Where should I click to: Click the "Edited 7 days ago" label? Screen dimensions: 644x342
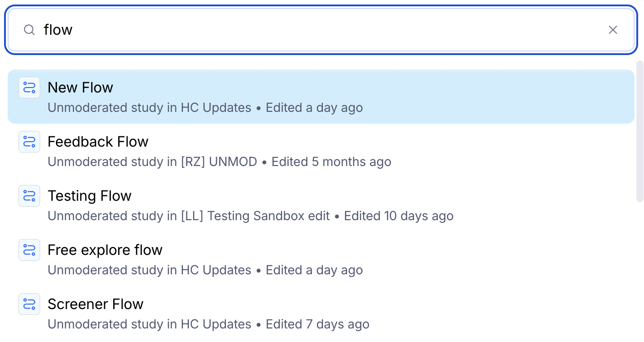(x=317, y=324)
